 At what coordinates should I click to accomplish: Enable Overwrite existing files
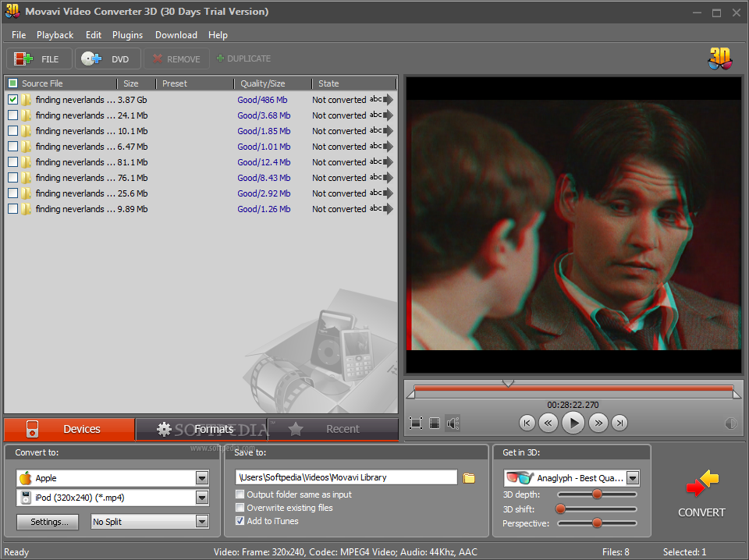tap(240, 508)
